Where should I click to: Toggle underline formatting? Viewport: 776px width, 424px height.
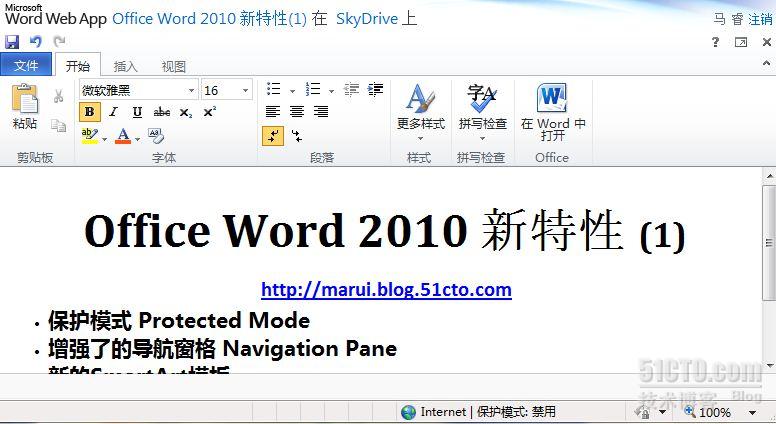click(137, 112)
